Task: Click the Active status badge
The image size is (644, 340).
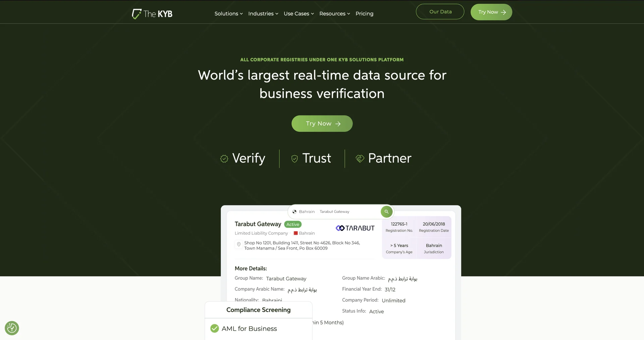Action: coord(293,224)
